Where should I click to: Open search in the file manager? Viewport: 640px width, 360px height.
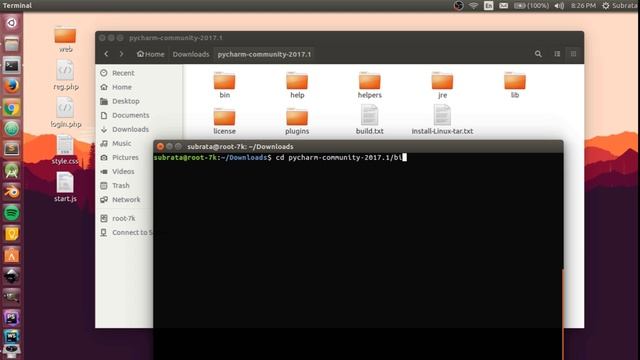point(538,54)
